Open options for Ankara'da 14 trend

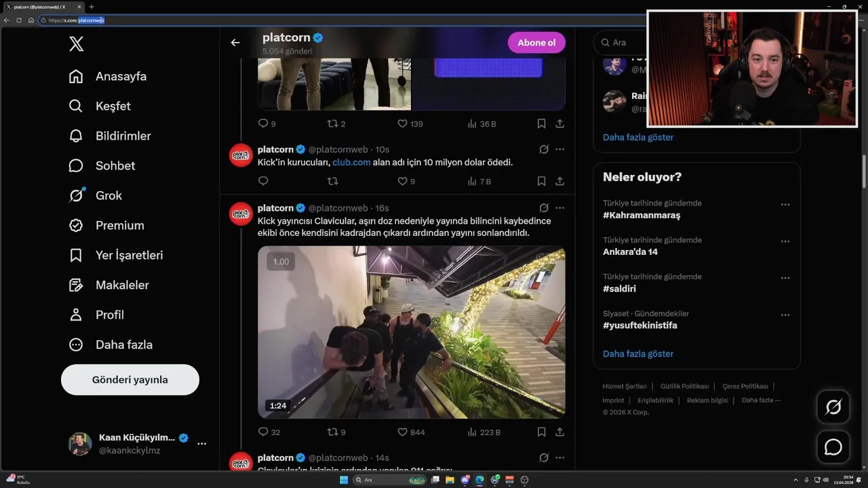785,241
